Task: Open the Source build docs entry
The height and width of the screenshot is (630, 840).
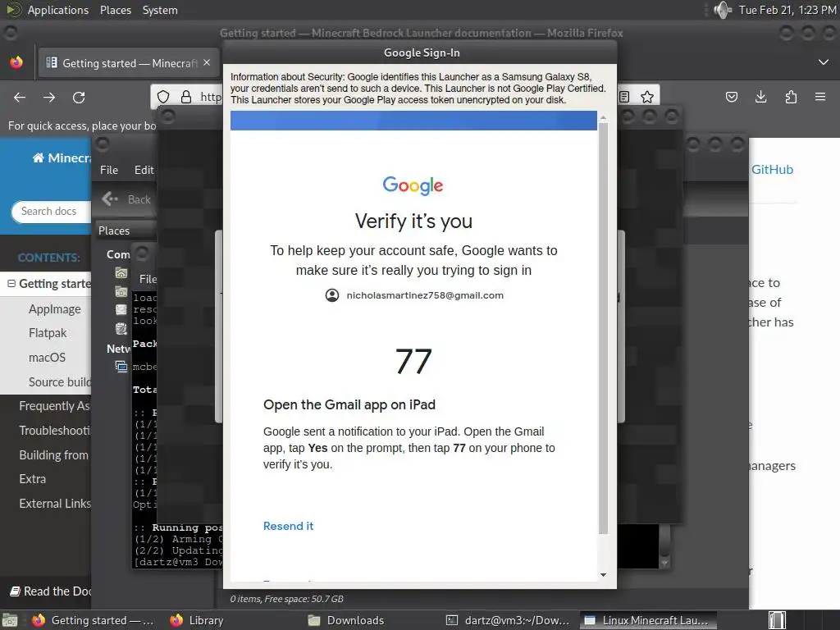Action: click(x=59, y=382)
